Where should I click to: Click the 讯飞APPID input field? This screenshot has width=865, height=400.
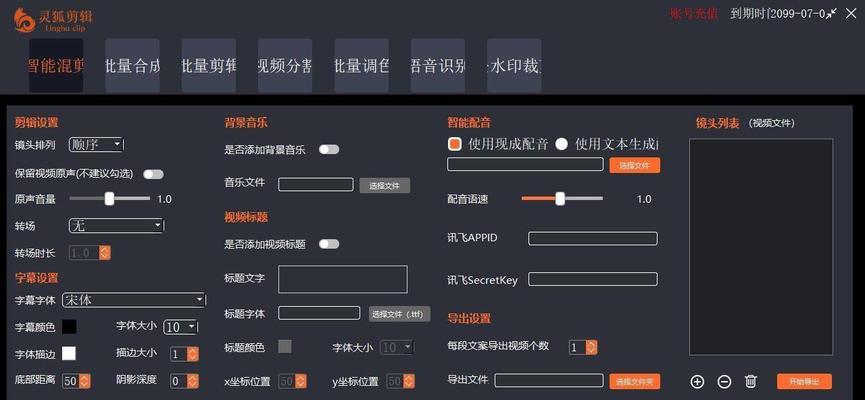coord(592,238)
